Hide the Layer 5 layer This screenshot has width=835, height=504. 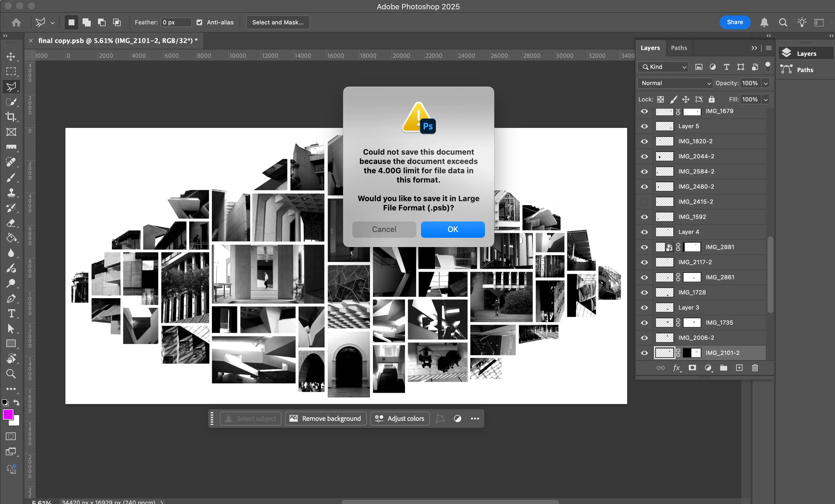(644, 126)
